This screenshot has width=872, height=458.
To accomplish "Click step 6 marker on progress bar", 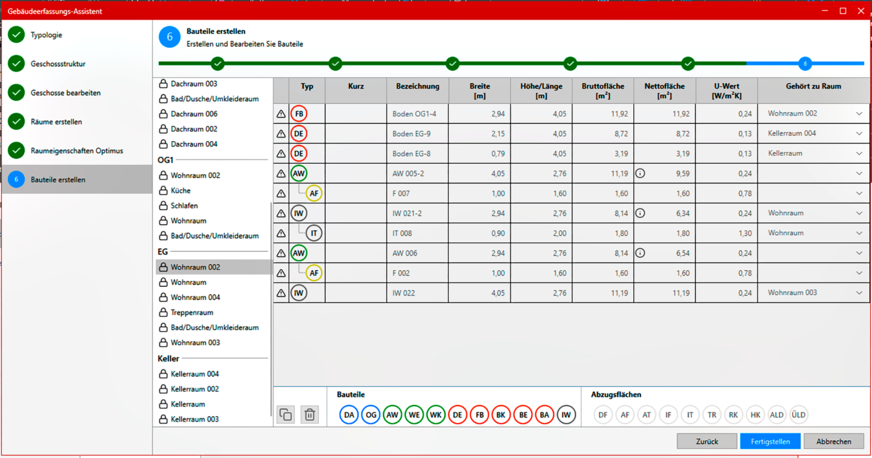I will click(805, 63).
